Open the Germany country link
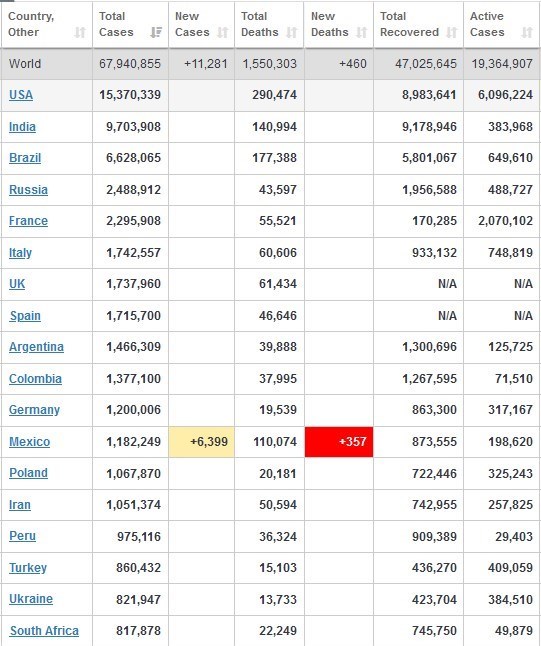 [35, 410]
